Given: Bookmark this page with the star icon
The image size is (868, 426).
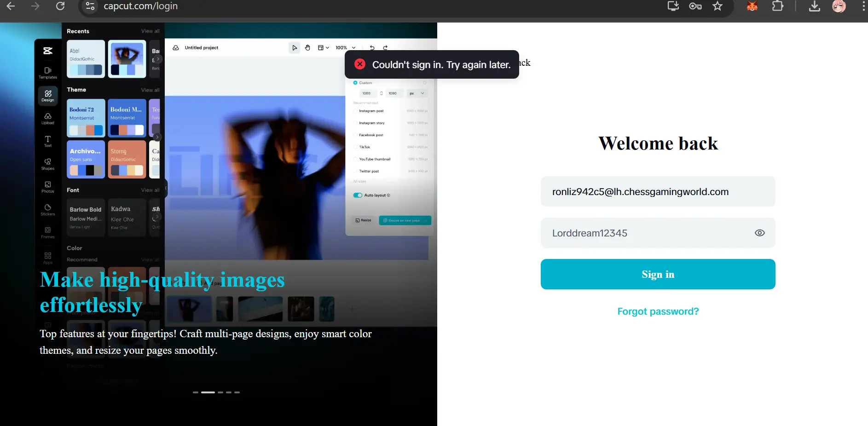Looking at the screenshot, I should coord(718,6).
